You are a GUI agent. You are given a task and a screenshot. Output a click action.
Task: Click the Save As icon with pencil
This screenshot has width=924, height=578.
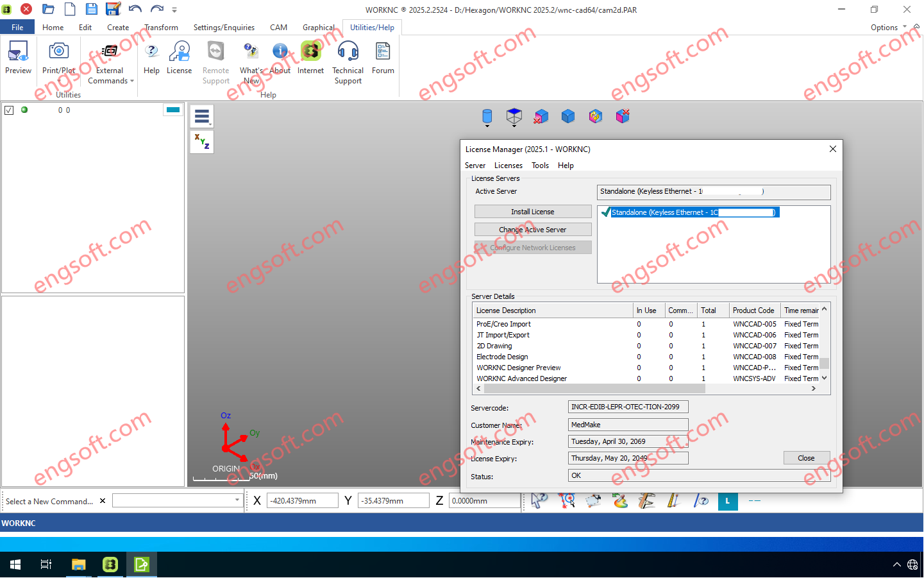pyautogui.click(x=113, y=9)
